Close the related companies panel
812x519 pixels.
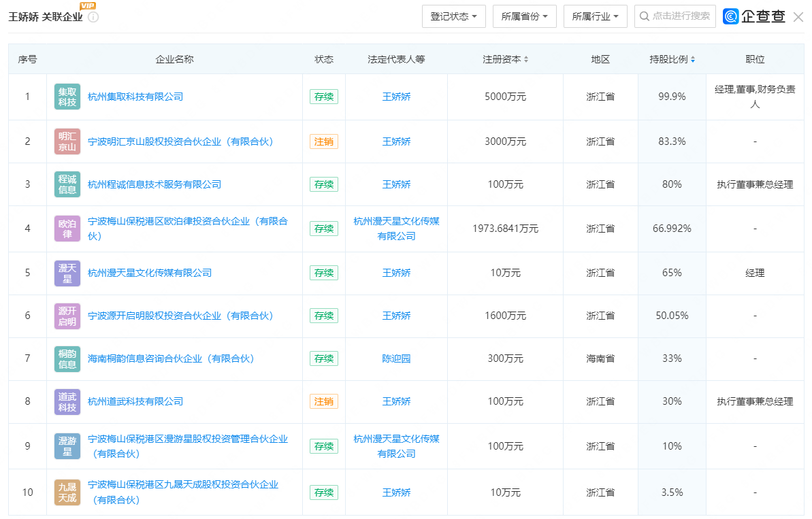point(798,17)
